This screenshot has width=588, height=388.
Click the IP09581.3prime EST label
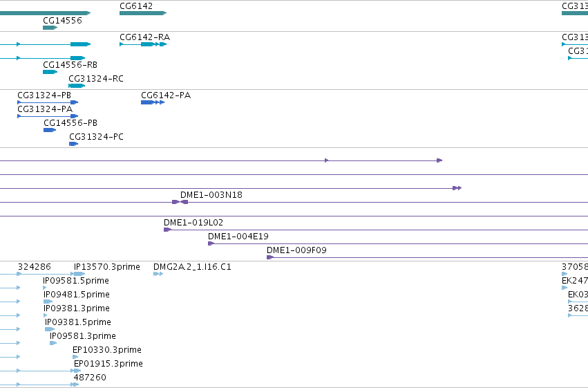(x=83, y=336)
